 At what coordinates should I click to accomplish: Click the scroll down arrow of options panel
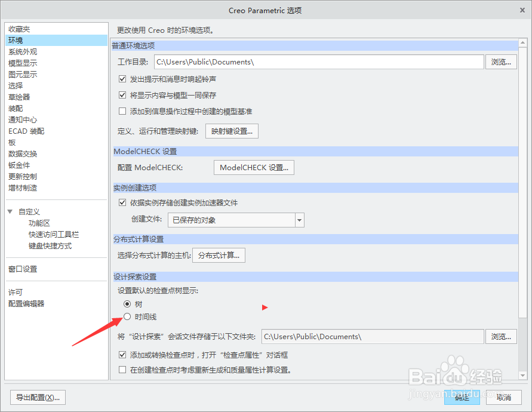click(523, 376)
